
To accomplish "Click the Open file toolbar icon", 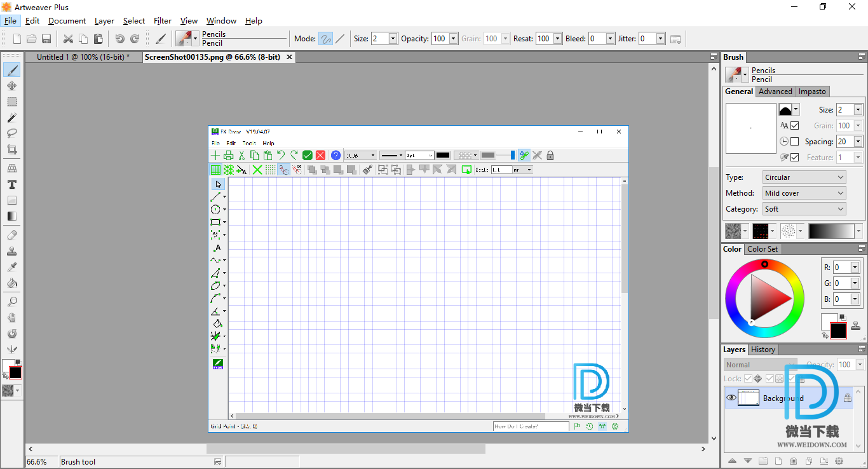I will [31, 39].
